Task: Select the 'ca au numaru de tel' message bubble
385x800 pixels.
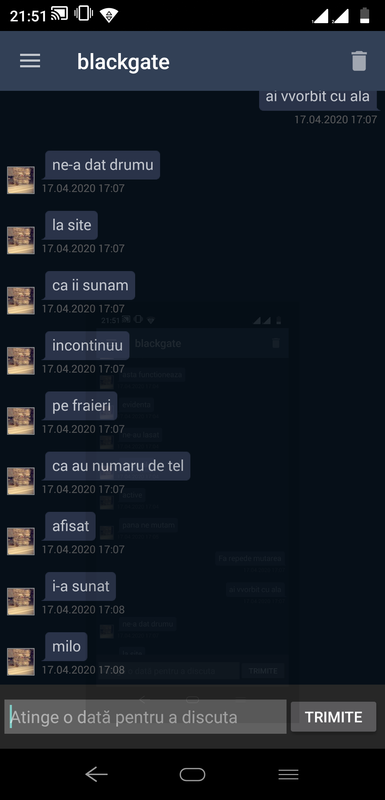Action: pos(118,466)
